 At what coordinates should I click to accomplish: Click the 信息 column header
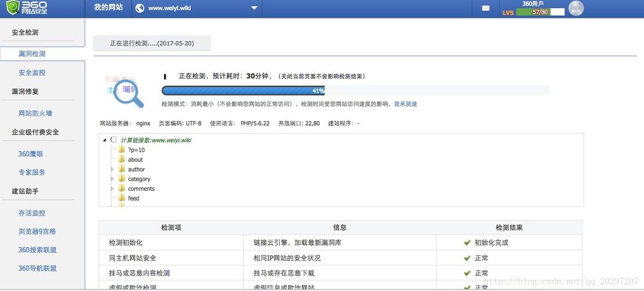click(x=340, y=228)
